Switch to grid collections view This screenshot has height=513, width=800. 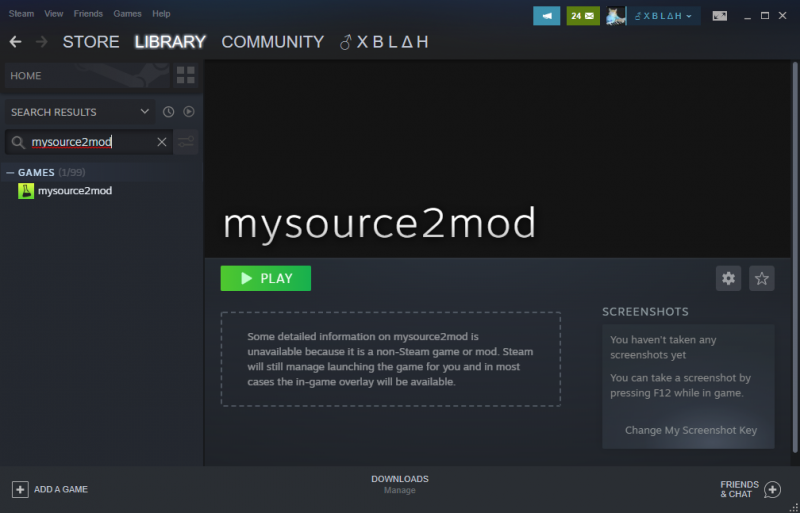186,76
